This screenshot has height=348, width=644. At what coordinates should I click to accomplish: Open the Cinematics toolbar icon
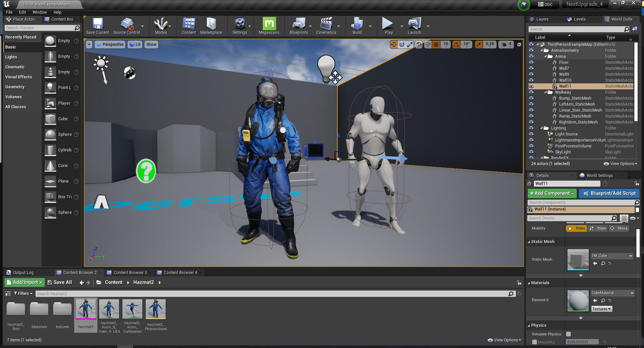click(326, 26)
